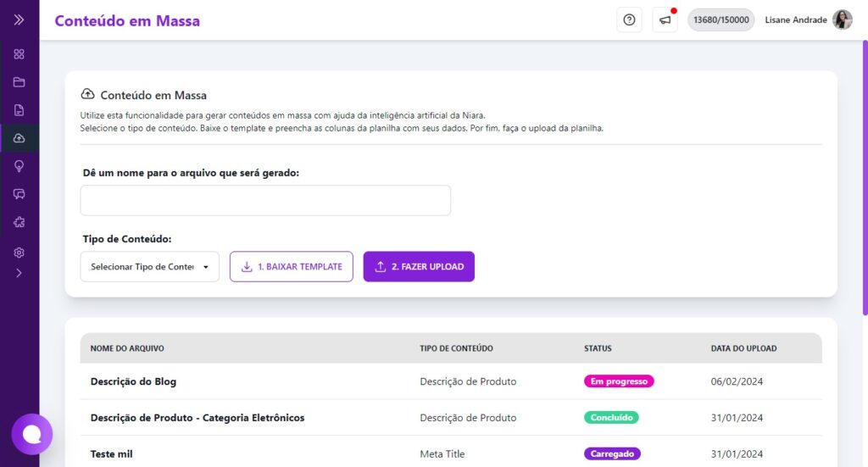This screenshot has width=868, height=467.
Task: Click the document file icon in sidebar
Action: click(19, 110)
